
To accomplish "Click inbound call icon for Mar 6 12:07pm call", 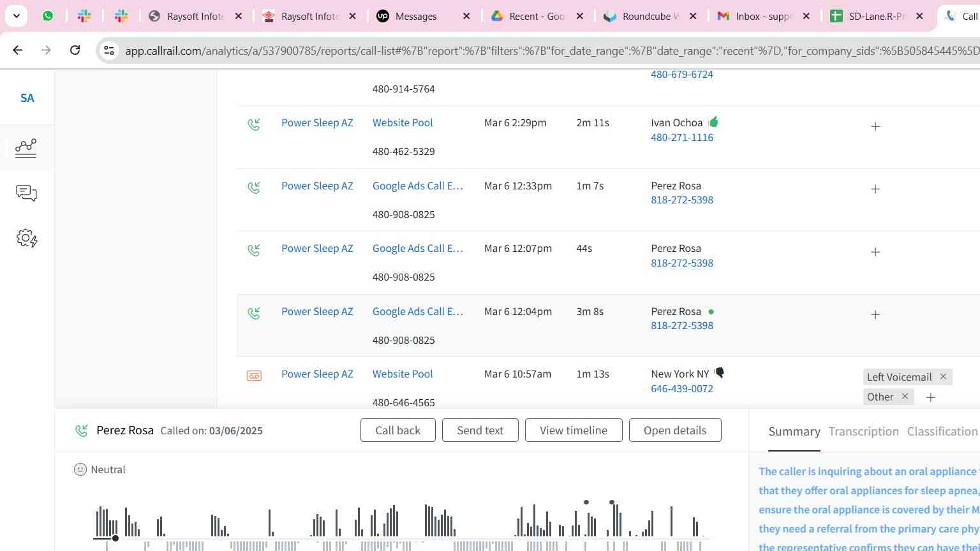I will (x=254, y=250).
